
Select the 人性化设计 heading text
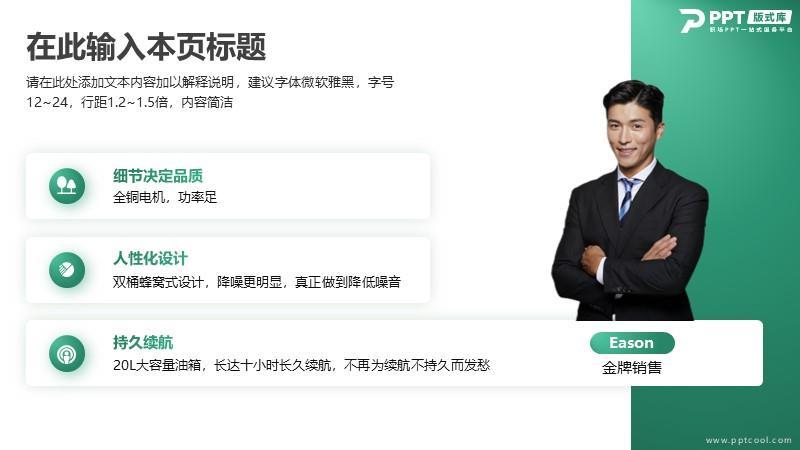pos(150,258)
